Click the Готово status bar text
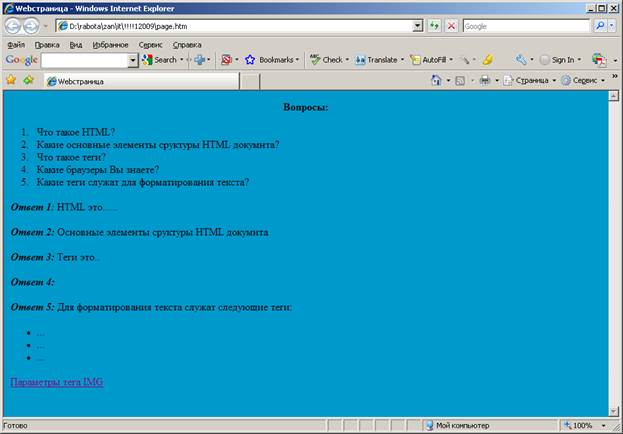This screenshot has width=623, height=434. point(15,426)
